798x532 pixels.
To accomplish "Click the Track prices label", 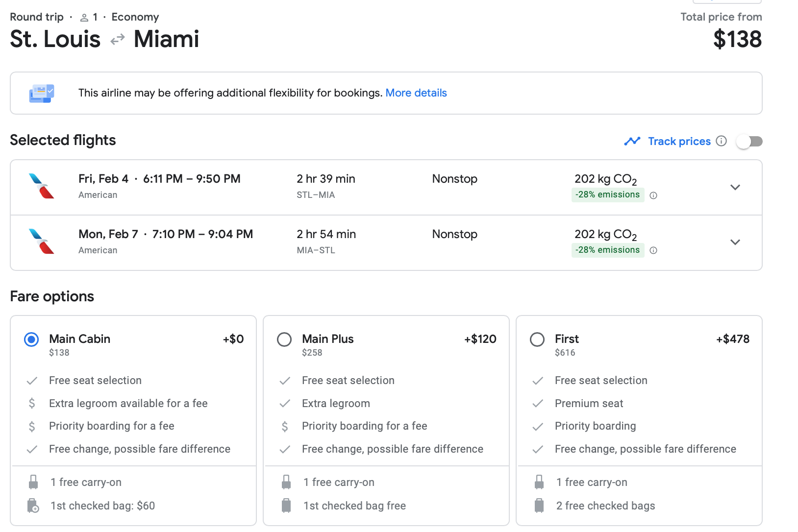I will pyautogui.click(x=679, y=142).
